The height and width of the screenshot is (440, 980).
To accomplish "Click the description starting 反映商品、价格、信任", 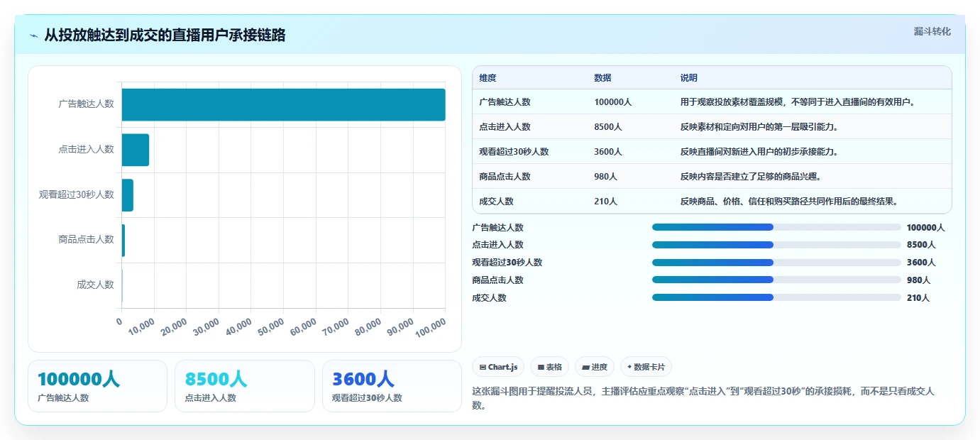I will click(789, 202).
